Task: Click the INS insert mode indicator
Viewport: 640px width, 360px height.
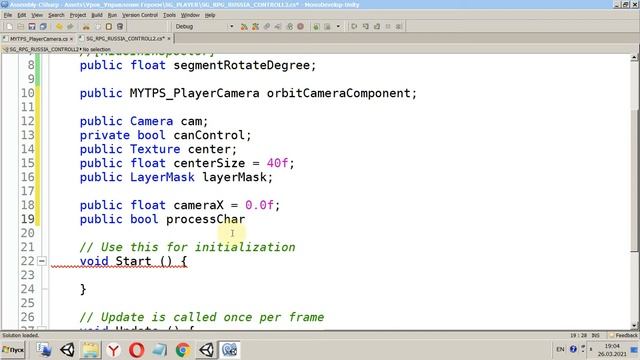Action: point(596,335)
